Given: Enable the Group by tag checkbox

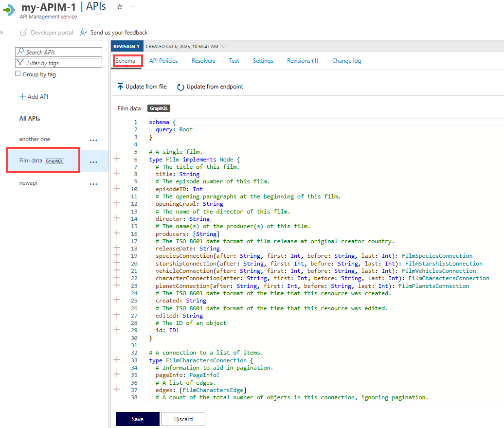Looking at the screenshot, I should click(x=17, y=74).
